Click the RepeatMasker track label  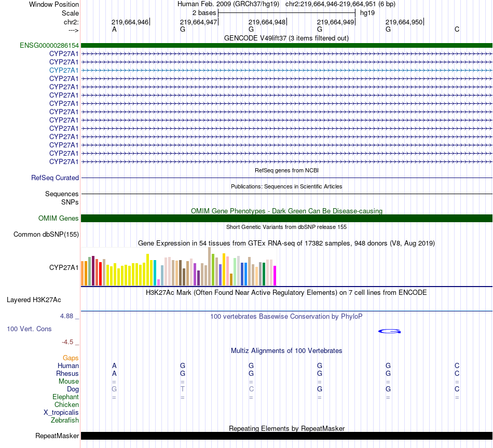[57, 436]
